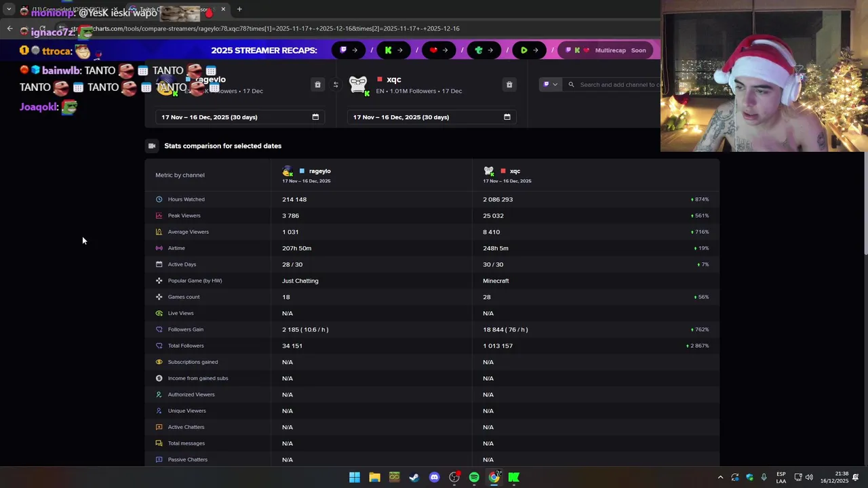The width and height of the screenshot is (868, 488).
Task: Click the Popular Game gamepad icon
Action: coord(159,281)
